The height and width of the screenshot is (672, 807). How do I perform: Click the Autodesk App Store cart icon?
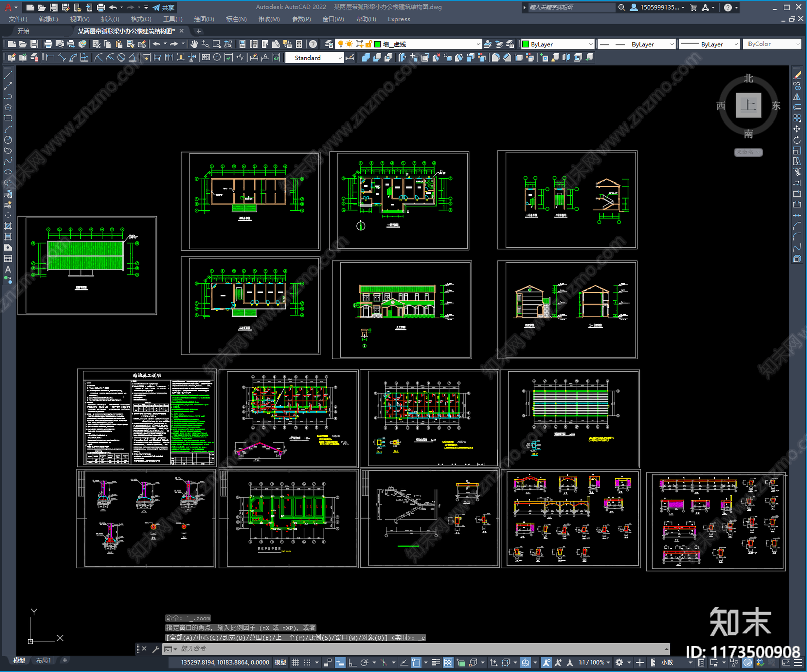tap(694, 7)
